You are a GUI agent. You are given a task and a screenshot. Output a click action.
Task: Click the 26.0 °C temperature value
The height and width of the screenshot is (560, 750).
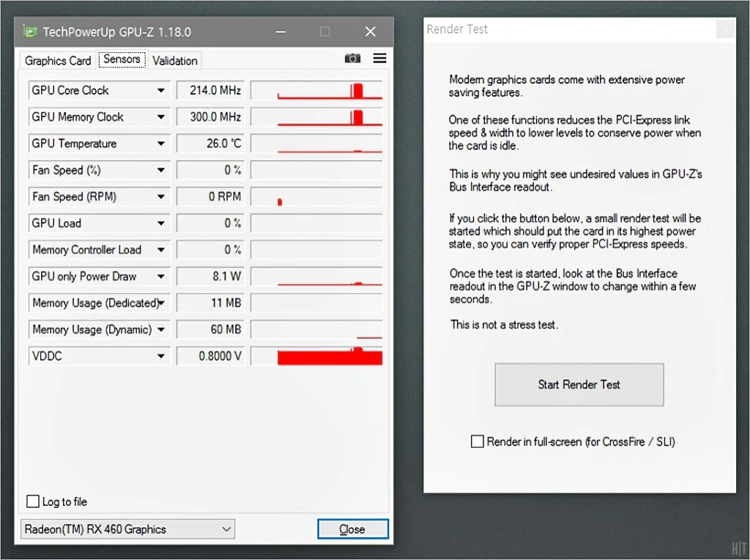click(210, 143)
